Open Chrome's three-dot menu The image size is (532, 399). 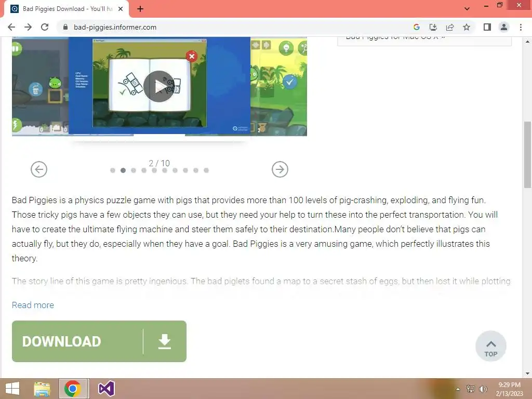pyautogui.click(x=521, y=27)
